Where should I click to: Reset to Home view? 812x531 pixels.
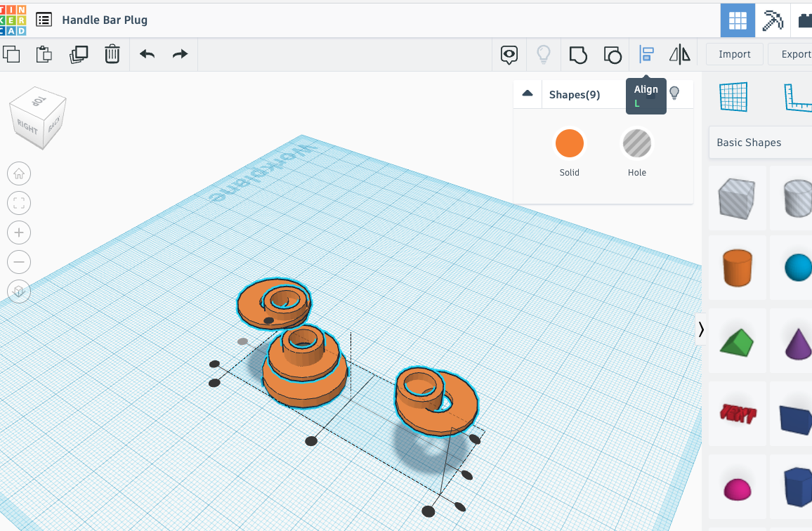click(19, 173)
